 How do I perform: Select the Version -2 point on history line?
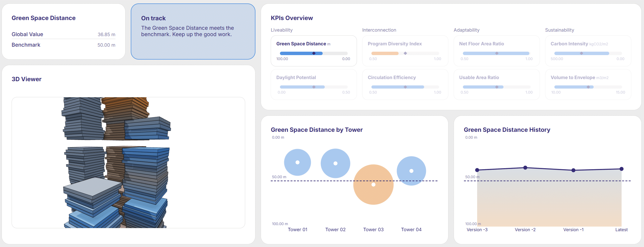[x=525, y=168]
